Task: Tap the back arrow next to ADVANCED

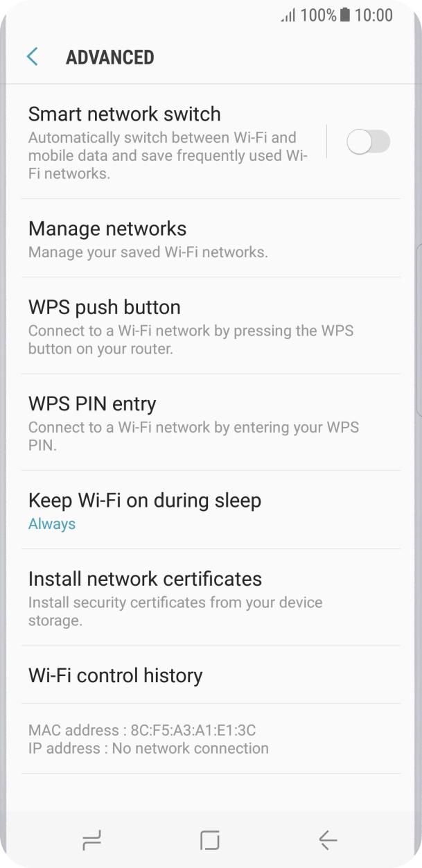Action: click(x=32, y=56)
